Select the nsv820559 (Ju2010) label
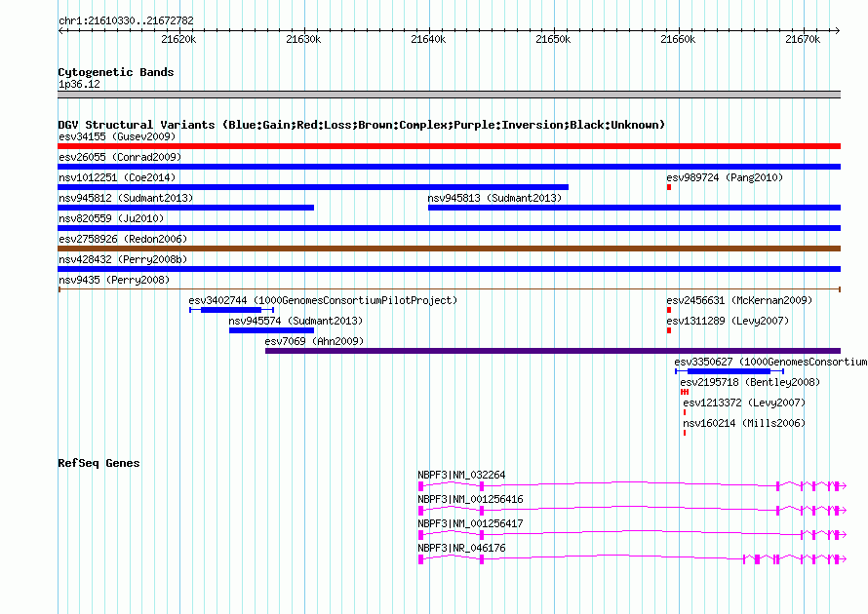Viewport: 868px width, 614px height. pyautogui.click(x=111, y=218)
